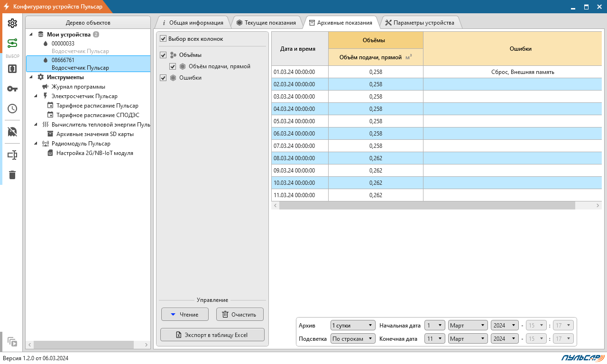Click the Очистить button
Screen dimensions: 607x364
tap(239, 314)
